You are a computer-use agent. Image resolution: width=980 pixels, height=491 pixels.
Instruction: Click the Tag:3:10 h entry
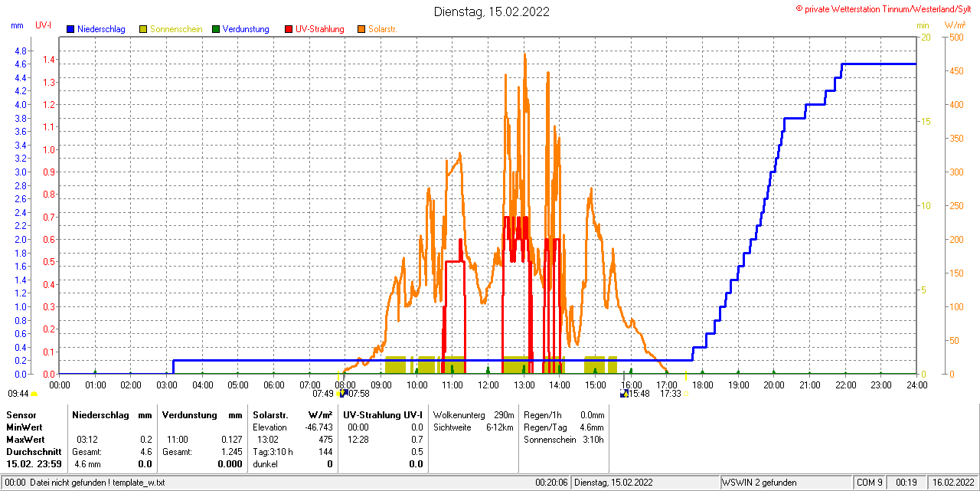pos(273,452)
